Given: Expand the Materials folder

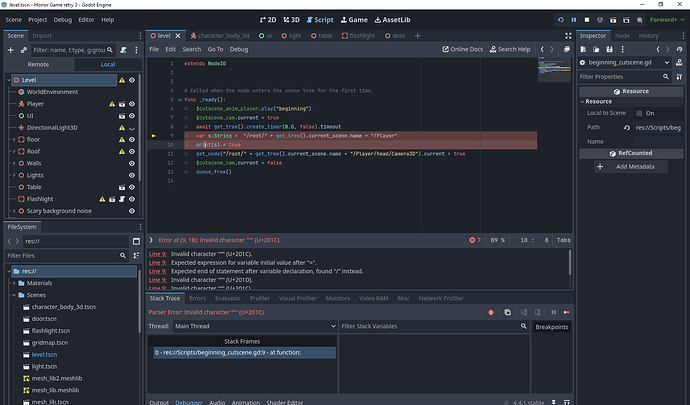Looking at the screenshot, I should point(14,283).
